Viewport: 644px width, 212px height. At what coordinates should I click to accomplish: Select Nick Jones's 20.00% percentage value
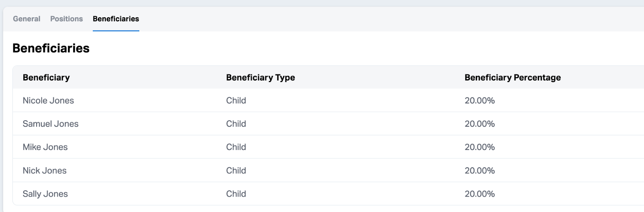click(479, 171)
